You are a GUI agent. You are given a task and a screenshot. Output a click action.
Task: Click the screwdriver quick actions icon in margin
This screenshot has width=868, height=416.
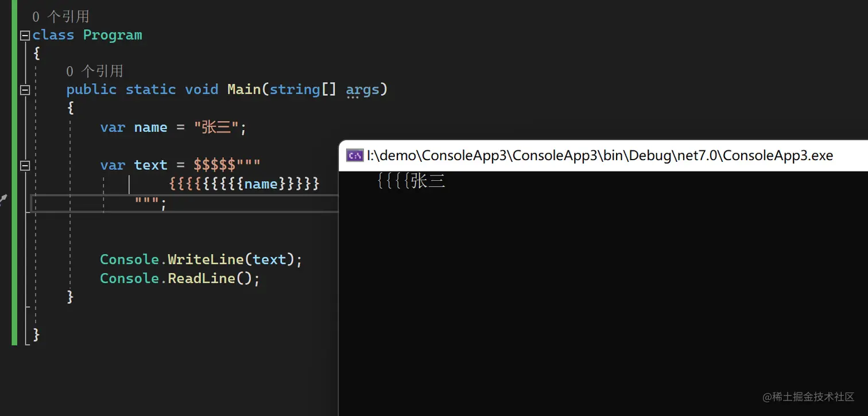click(x=3, y=200)
